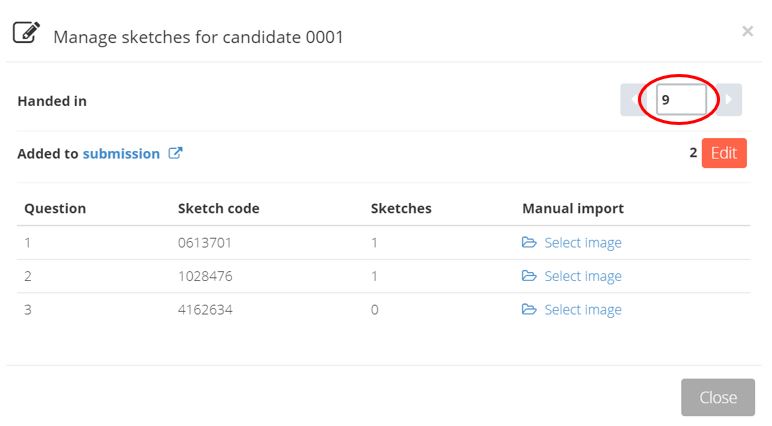Click folder icon for question 3 import
The height and width of the screenshot is (426, 772).
click(529, 309)
